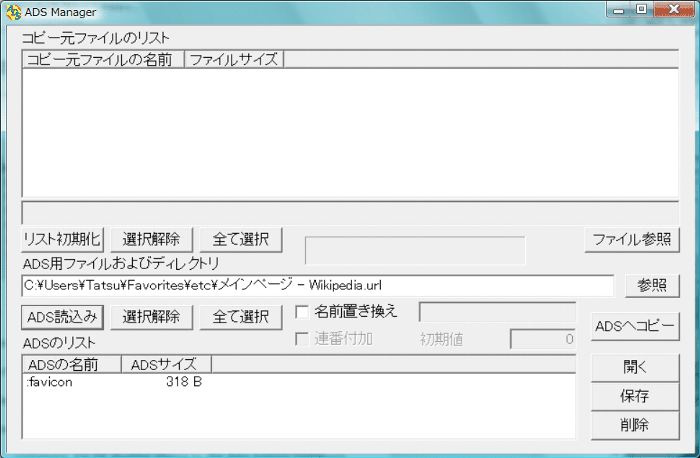The image size is (700, 458).
Task: Click the 初期値 number field
Action: point(543,339)
